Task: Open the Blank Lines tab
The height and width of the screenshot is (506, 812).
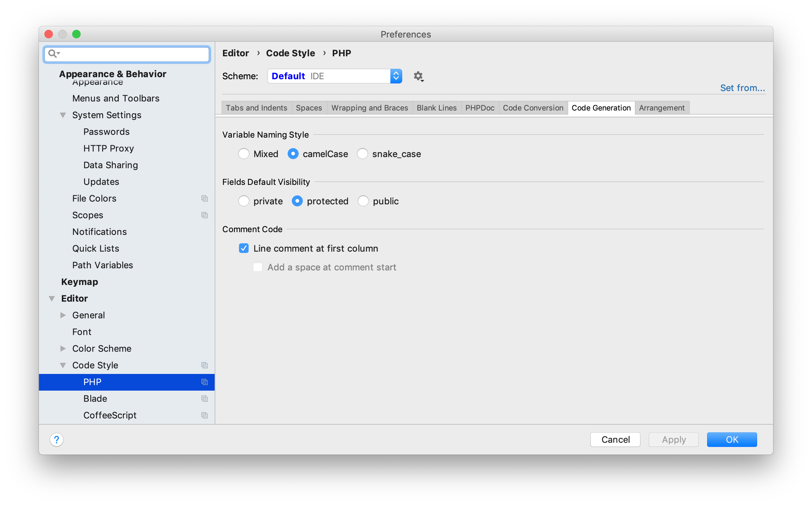Action: [437, 108]
